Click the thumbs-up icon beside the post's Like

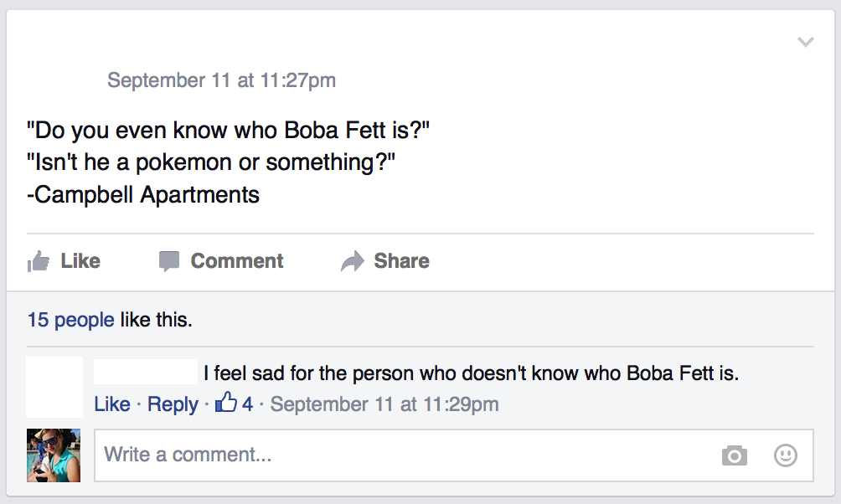click(x=39, y=262)
